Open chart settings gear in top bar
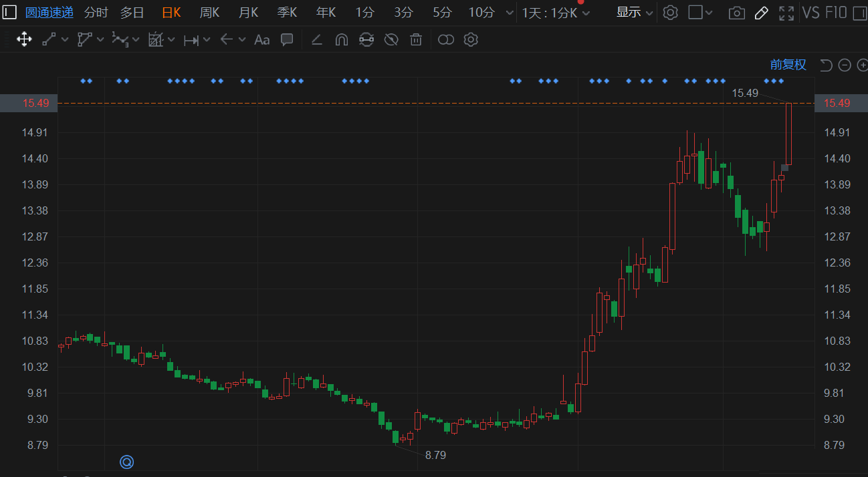 pos(670,13)
